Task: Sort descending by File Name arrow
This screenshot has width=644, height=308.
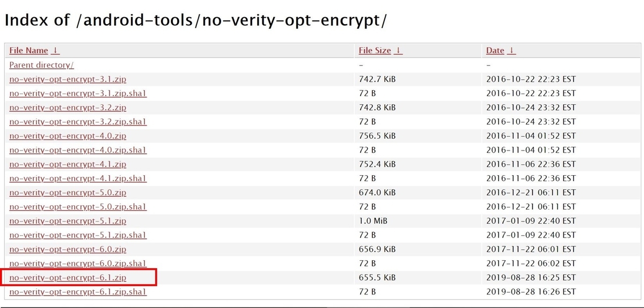Action: point(56,51)
